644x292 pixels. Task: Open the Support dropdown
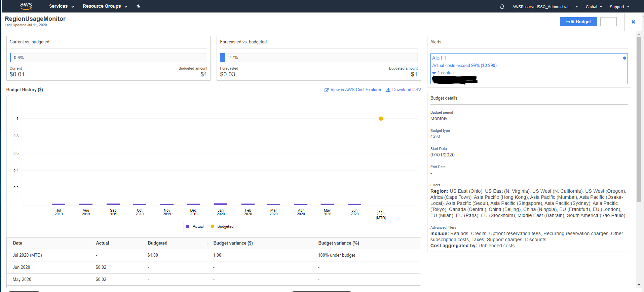coord(619,7)
